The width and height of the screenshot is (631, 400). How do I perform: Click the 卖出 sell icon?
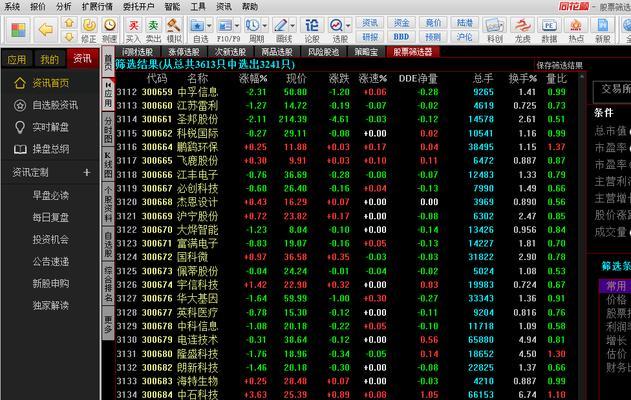(153, 25)
